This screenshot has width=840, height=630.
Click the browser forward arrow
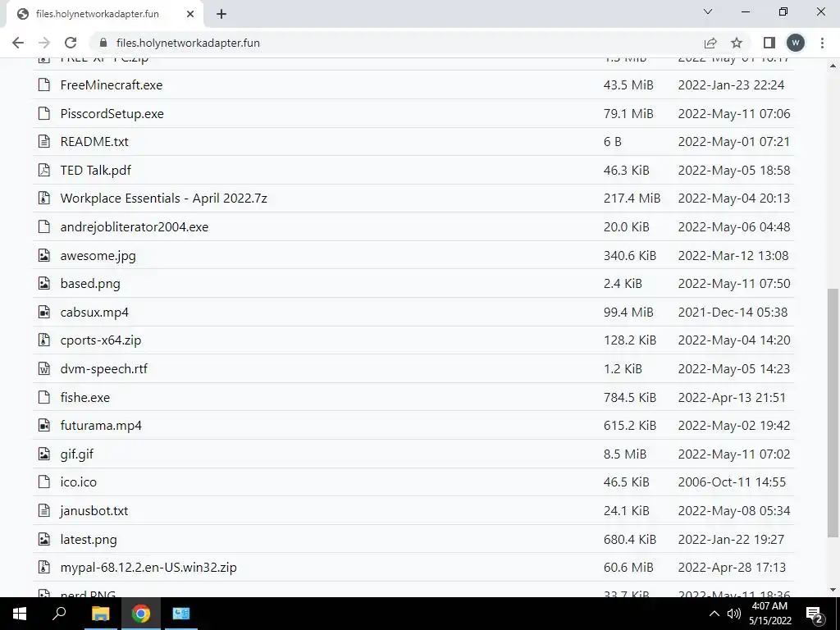(x=44, y=43)
